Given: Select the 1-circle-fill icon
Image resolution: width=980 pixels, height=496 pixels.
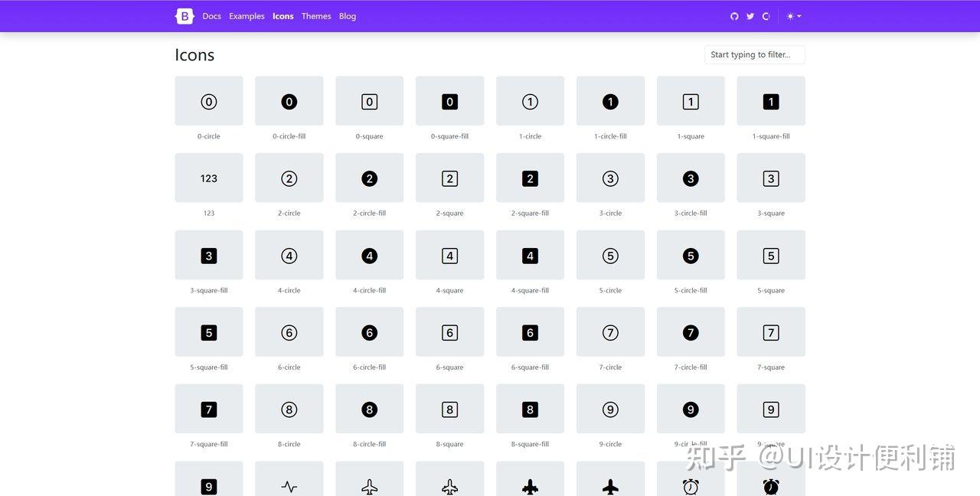Looking at the screenshot, I should click(611, 100).
